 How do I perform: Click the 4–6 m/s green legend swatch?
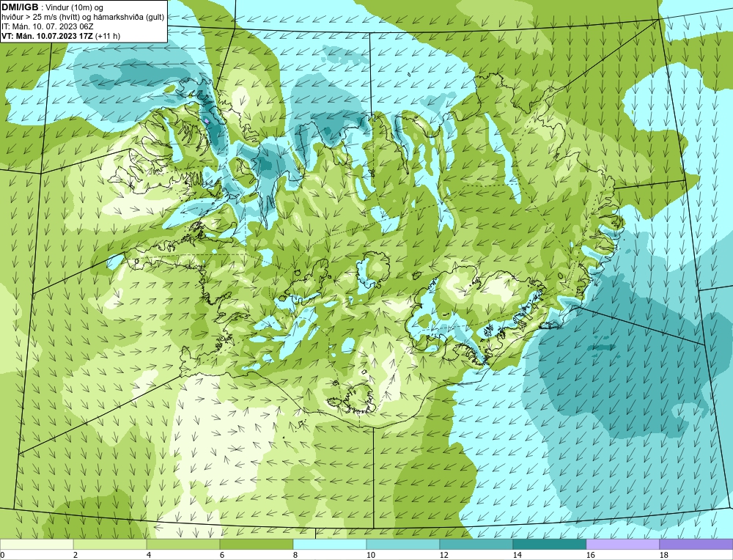[183, 545]
